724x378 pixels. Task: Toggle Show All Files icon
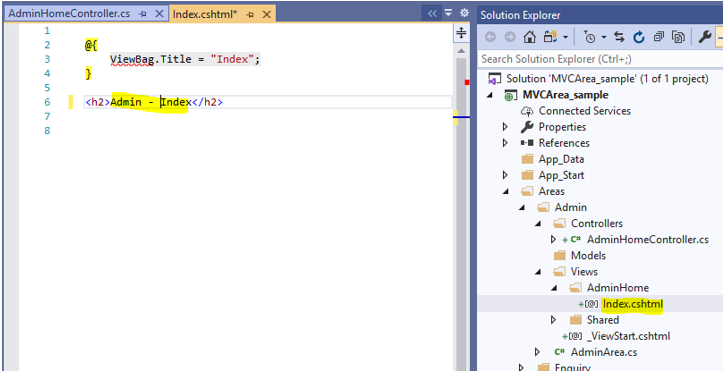click(678, 37)
